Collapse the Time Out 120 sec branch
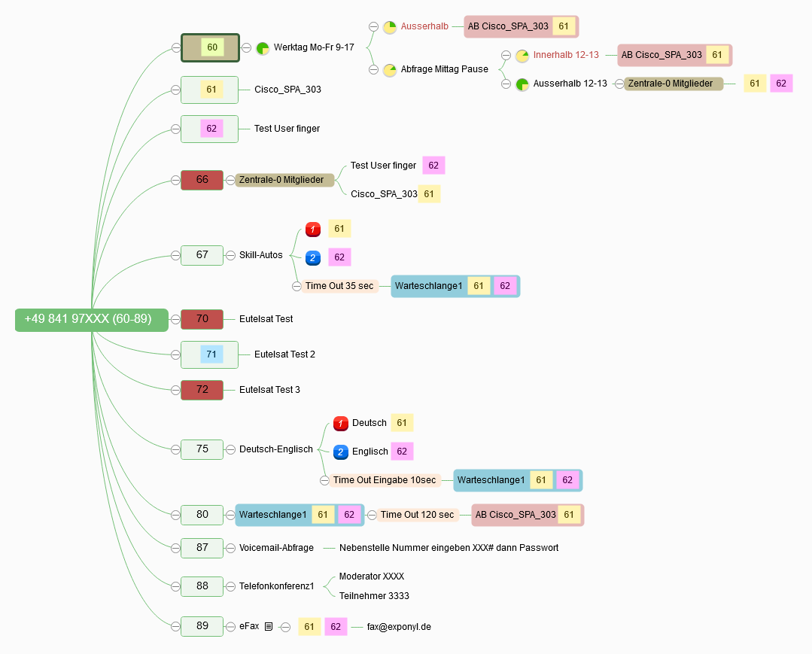Screen dimensions: 812x654 coord(372,516)
